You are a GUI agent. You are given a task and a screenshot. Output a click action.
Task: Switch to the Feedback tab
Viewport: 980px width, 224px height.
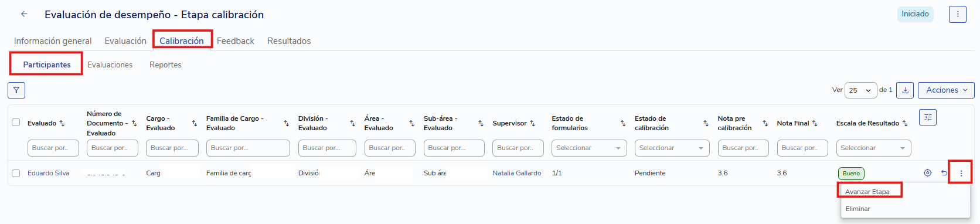tap(236, 41)
